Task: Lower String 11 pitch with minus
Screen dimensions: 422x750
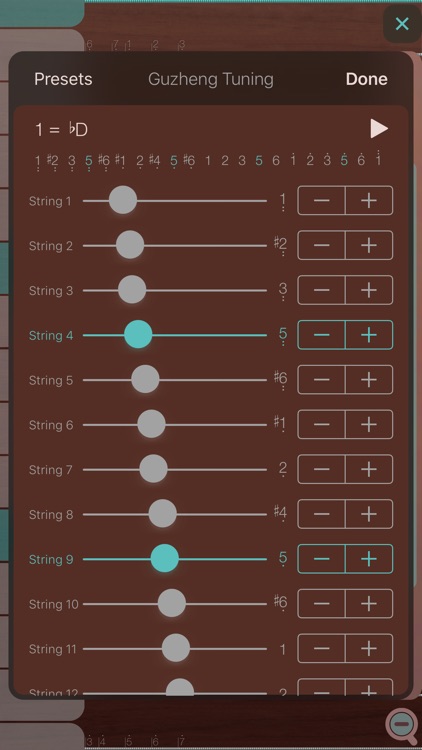Action: click(x=322, y=649)
